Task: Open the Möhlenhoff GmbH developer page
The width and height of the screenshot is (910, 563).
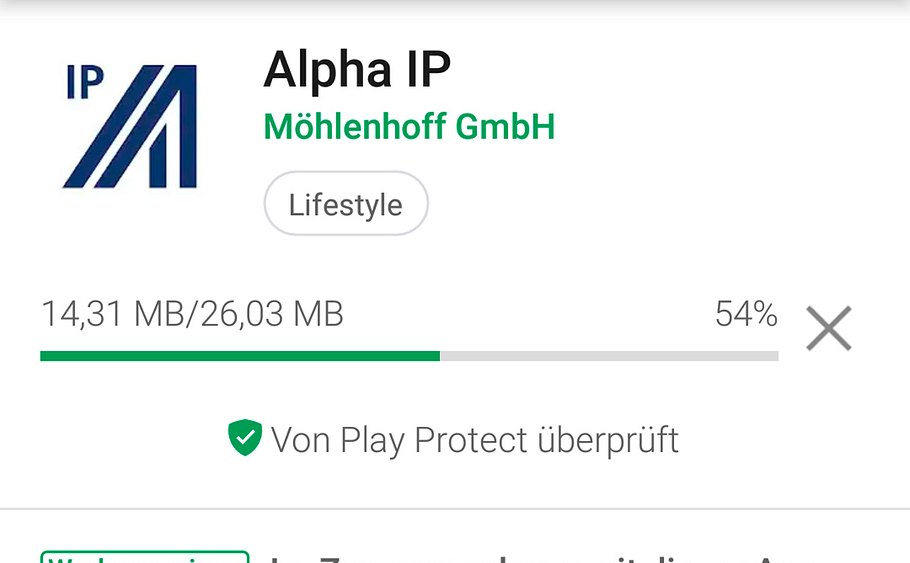Action: point(409,127)
